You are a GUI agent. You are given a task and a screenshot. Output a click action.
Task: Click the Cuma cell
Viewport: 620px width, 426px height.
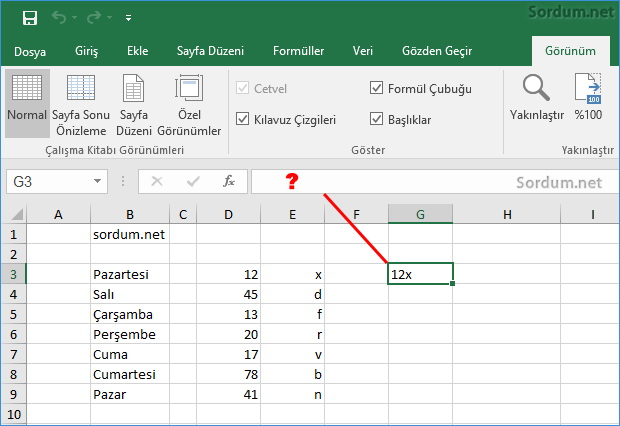(130, 354)
